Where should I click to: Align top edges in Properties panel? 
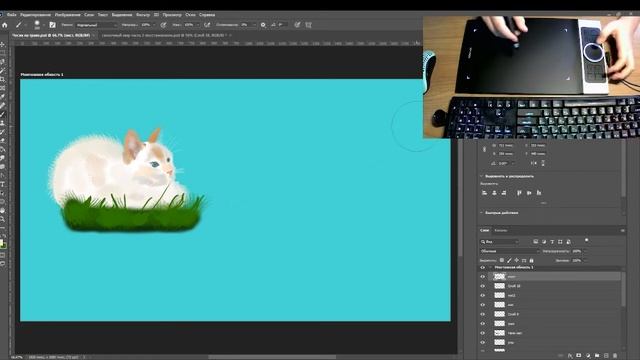[x=519, y=193]
